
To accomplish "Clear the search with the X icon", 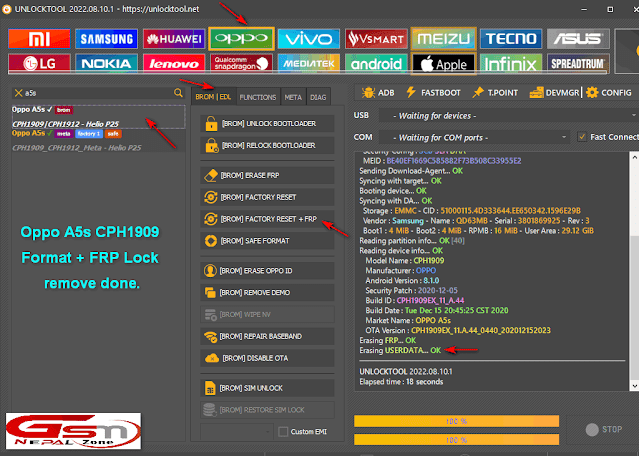I will (x=18, y=93).
